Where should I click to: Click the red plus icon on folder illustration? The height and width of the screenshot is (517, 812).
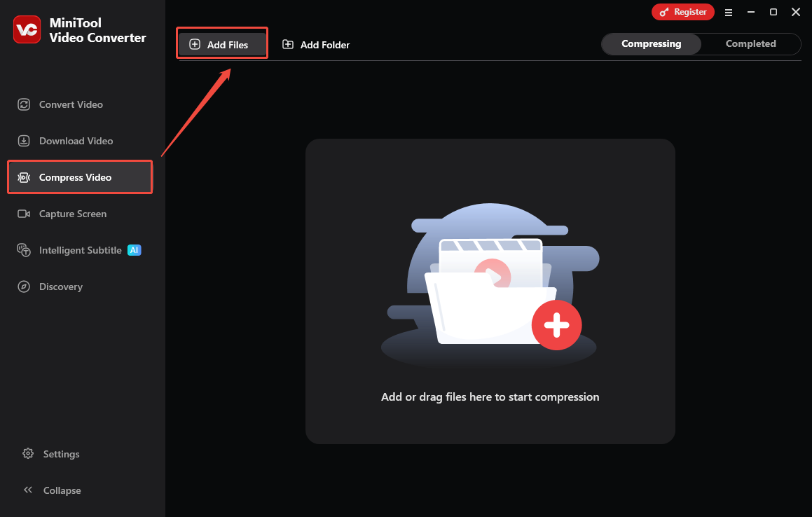557,325
